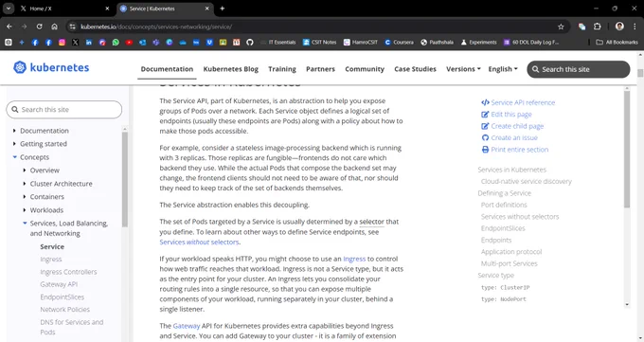Open the Versions dropdown
644x342 pixels.
pyautogui.click(x=463, y=69)
